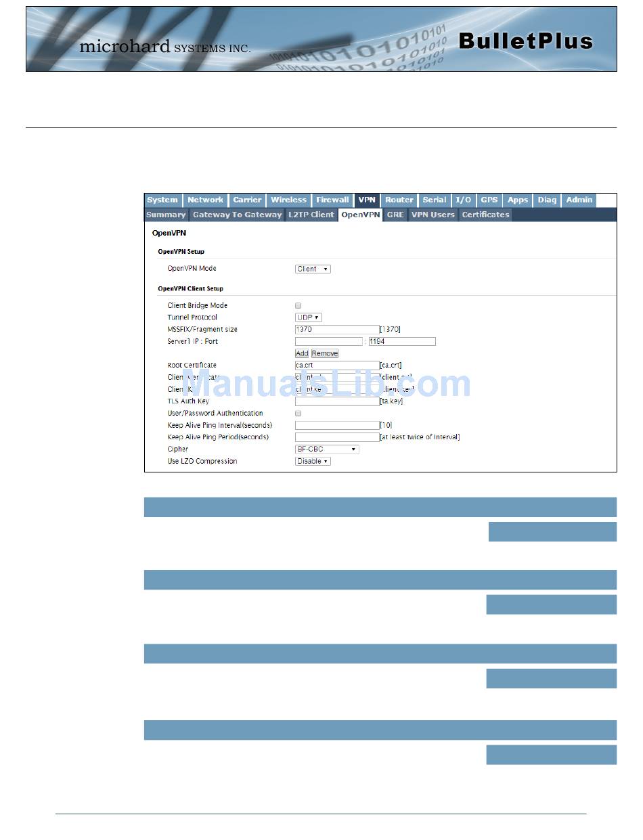Click the "Root Certificate" label

pyautogui.click(x=192, y=366)
